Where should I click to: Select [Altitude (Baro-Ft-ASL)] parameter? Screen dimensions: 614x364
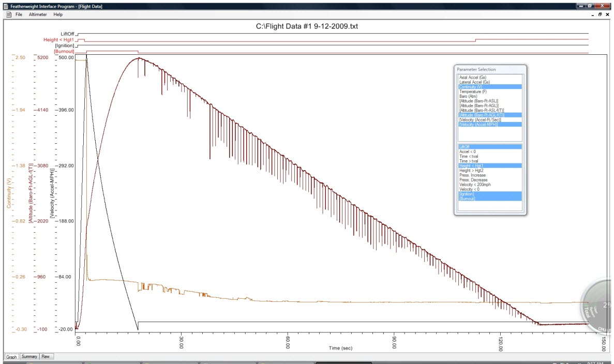490,101
